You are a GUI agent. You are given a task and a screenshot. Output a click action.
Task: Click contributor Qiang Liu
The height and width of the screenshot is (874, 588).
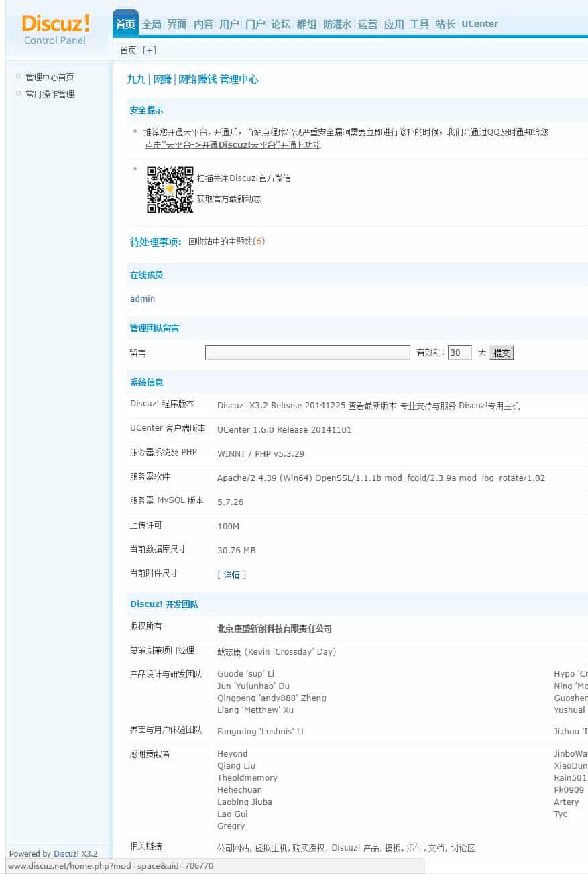click(236, 766)
